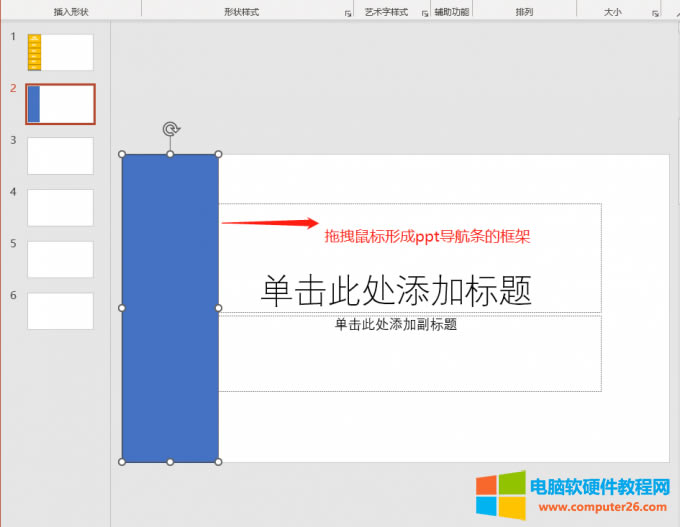Click the bottom-right resize handle of blue shape
Image resolution: width=680 pixels, height=527 pixels.
pyautogui.click(x=218, y=461)
